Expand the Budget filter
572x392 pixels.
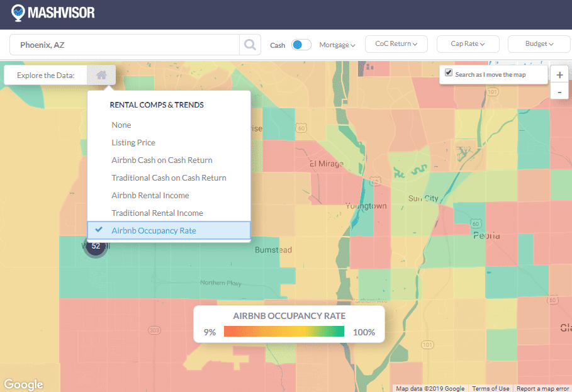click(x=539, y=44)
